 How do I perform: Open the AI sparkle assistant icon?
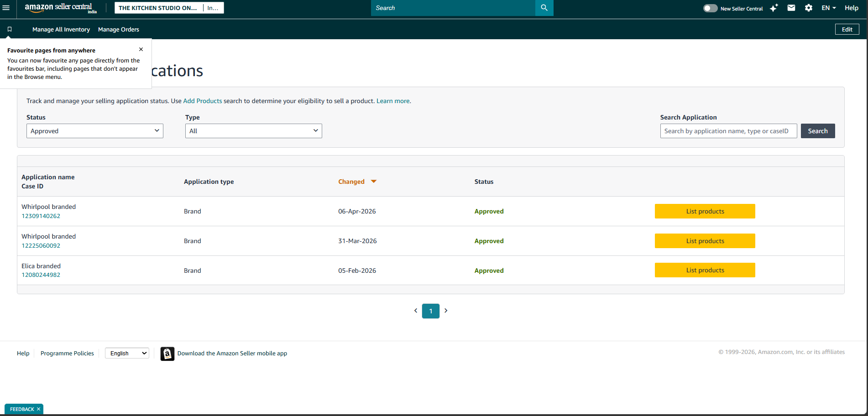774,8
